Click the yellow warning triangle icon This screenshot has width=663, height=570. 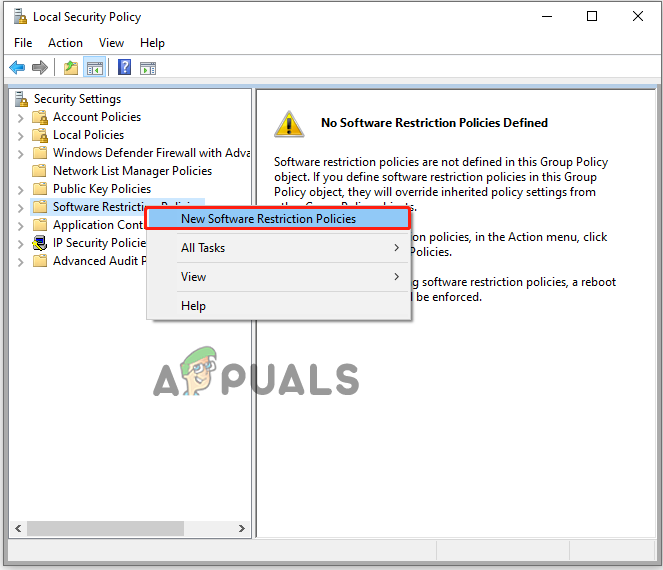[289, 124]
